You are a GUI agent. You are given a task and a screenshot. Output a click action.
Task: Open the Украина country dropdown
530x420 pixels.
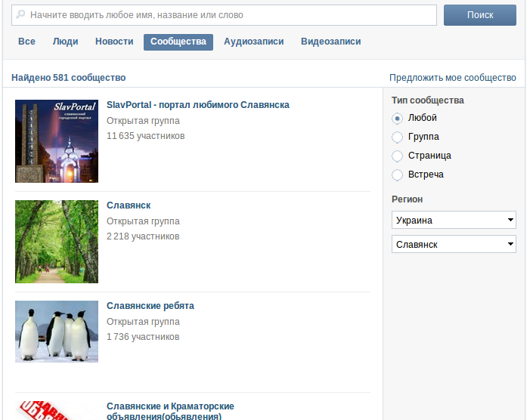point(454,220)
